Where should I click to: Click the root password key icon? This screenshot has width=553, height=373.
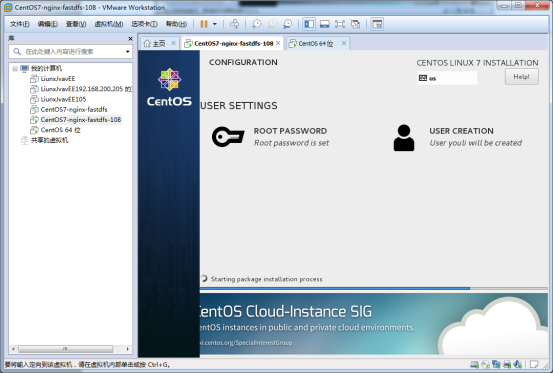(228, 137)
